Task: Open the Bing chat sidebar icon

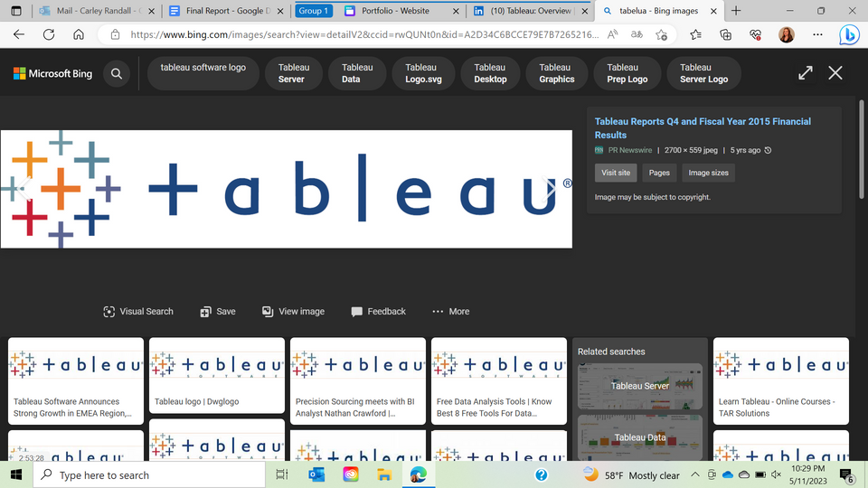Action: click(849, 35)
